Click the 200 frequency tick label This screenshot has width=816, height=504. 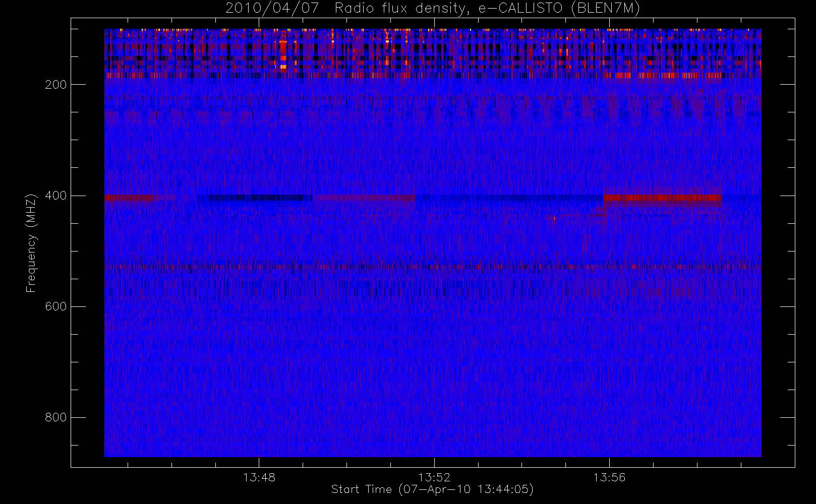click(56, 85)
